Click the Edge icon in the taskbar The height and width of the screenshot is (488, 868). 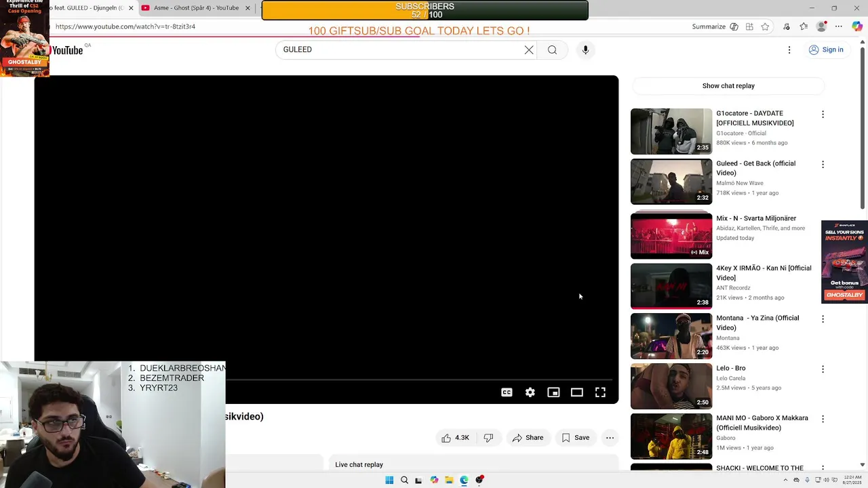pos(464,480)
